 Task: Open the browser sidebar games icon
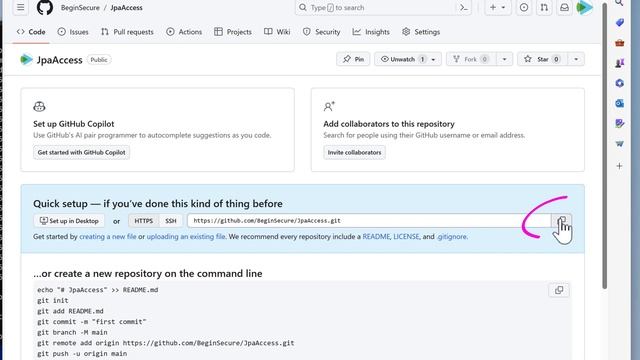[x=619, y=63]
